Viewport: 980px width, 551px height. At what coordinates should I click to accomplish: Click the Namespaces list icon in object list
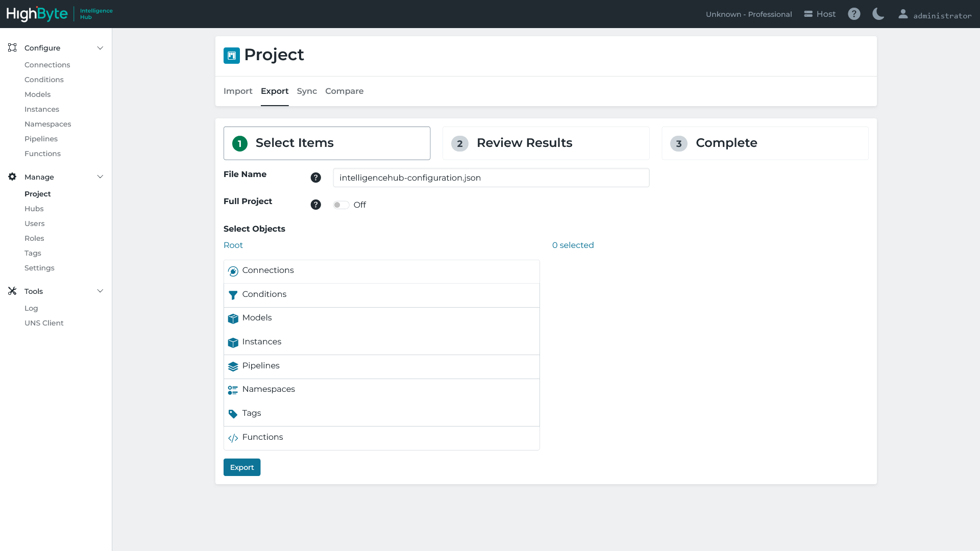(x=233, y=390)
